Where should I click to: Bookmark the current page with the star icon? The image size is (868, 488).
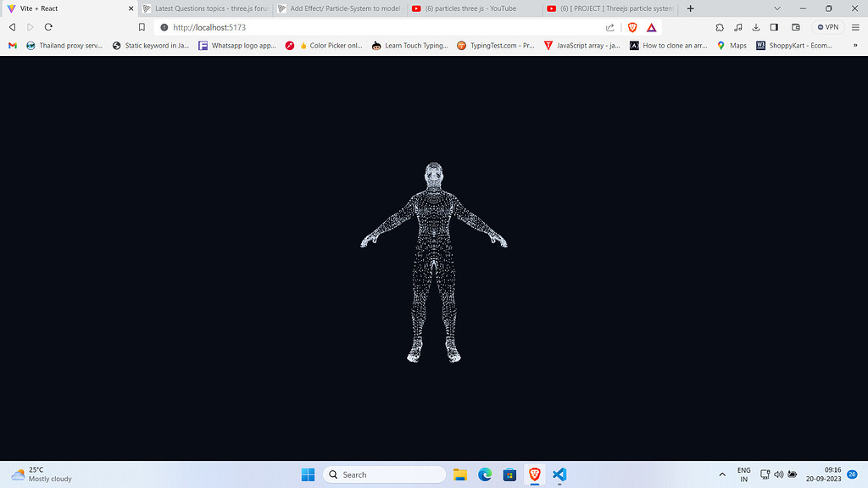142,26
